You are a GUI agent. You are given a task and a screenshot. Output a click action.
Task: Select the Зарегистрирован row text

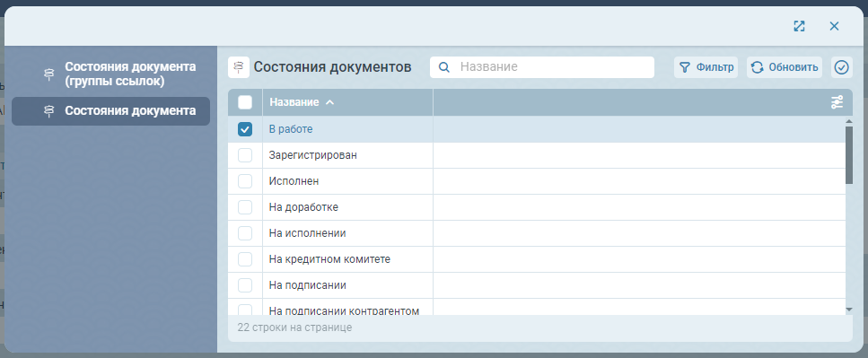coord(312,155)
